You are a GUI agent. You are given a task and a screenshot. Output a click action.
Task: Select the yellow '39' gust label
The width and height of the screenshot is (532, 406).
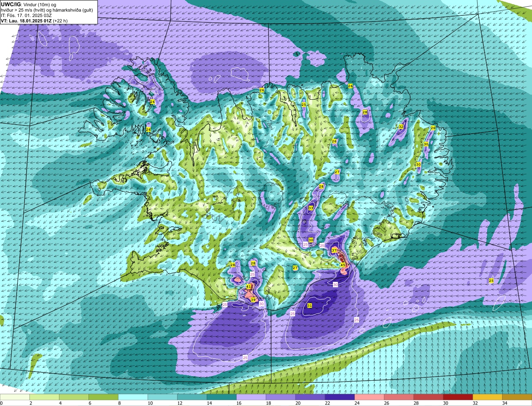click(x=253, y=300)
